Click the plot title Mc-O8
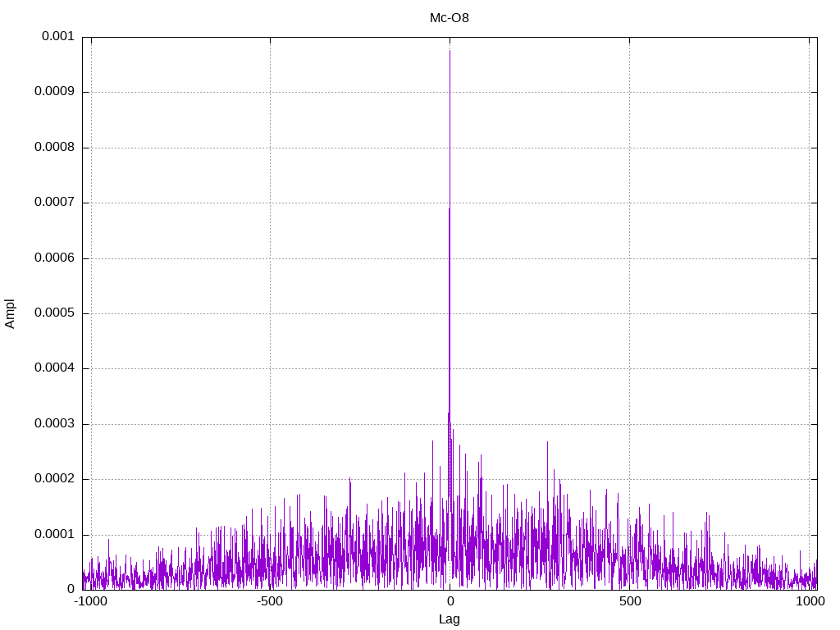 (x=450, y=17)
